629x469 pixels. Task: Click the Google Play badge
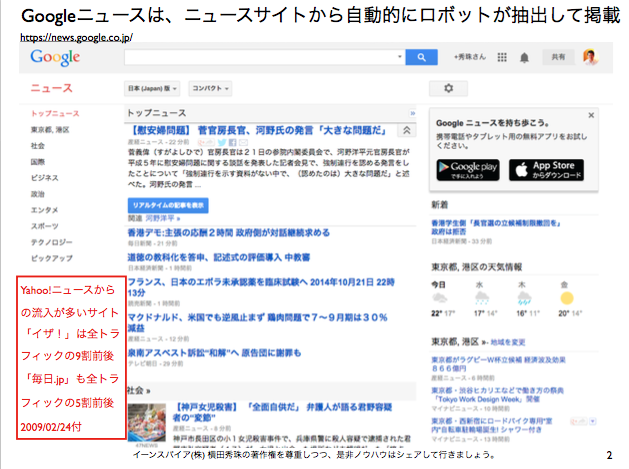coord(468,170)
